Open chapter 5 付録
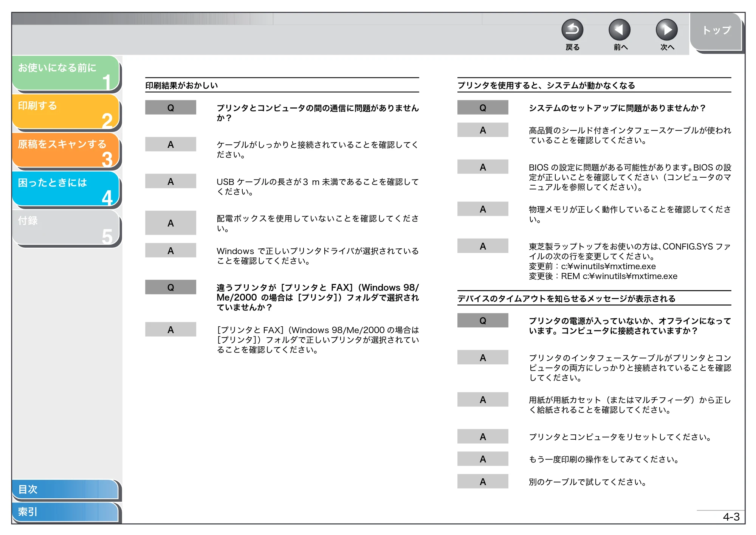 click(x=66, y=227)
